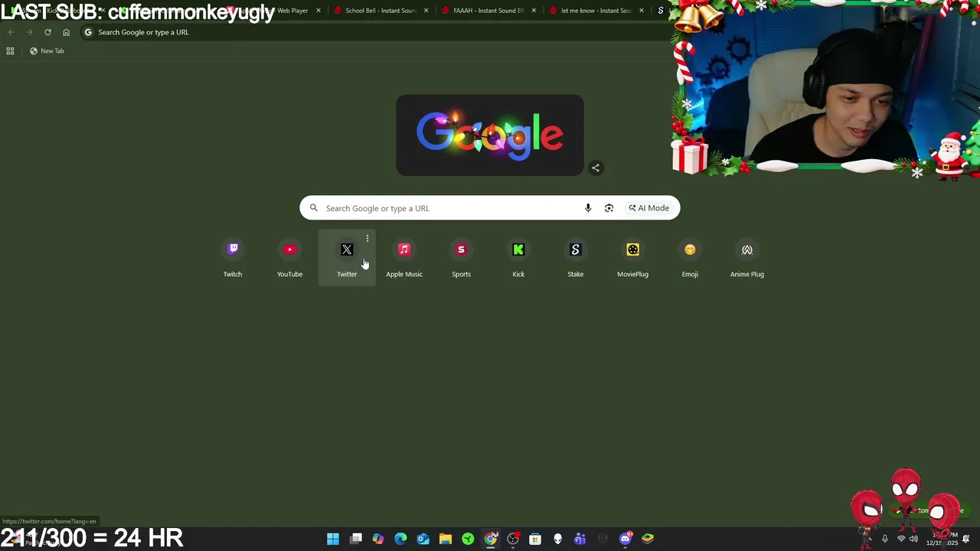Close the FAAAH sound tab
Viewport: 980px width, 551px height.
[x=534, y=11]
